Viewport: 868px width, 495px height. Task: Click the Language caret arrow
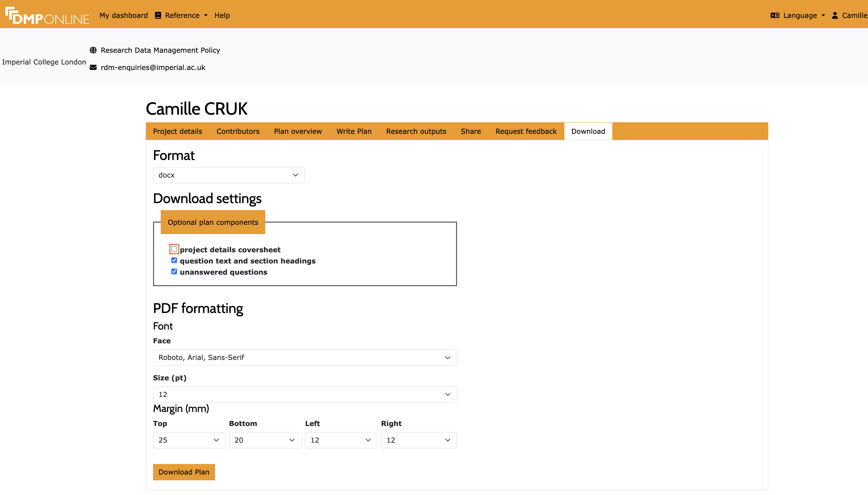point(823,15)
